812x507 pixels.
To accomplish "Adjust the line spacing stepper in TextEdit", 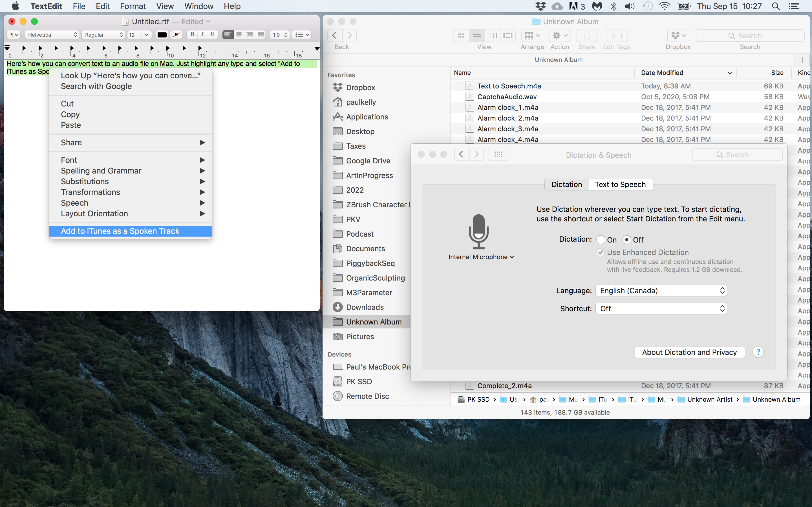I will [x=286, y=35].
